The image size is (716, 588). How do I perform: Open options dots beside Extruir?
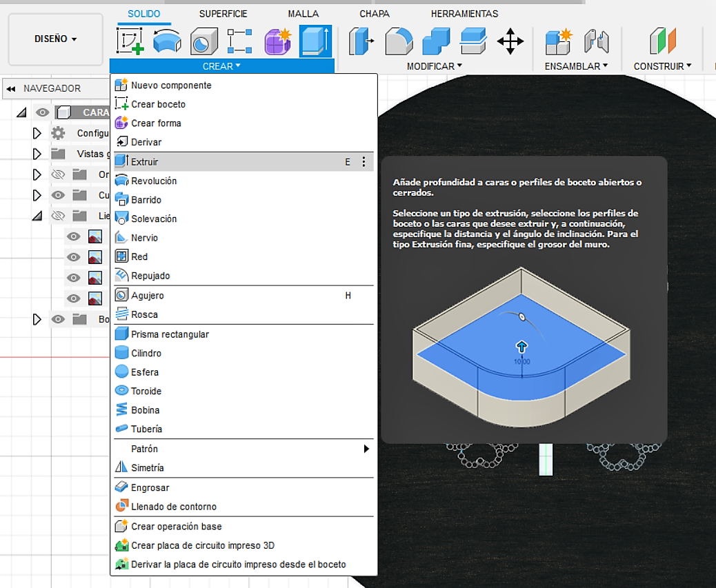364,162
